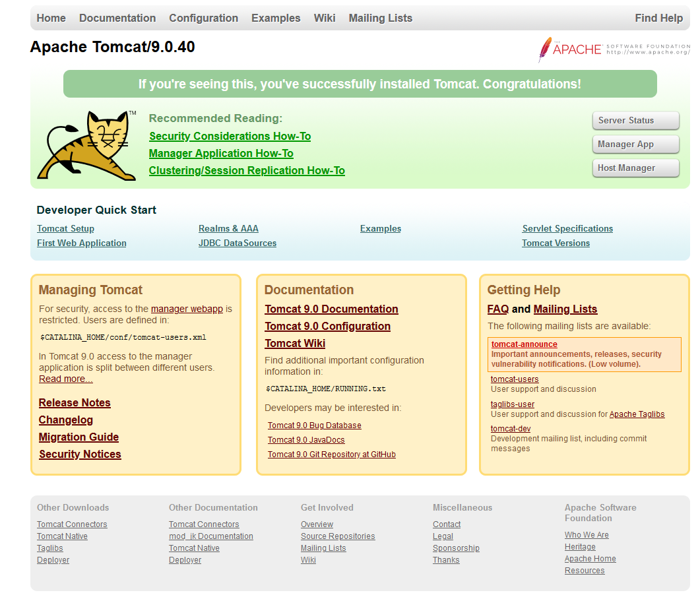Open Deployer under Other Downloads
The image size is (700, 599).
pos(53,559)
